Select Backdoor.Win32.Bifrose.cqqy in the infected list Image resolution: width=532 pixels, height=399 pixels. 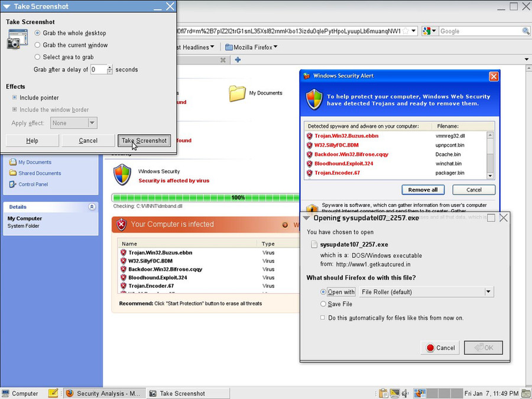(166, 269)
